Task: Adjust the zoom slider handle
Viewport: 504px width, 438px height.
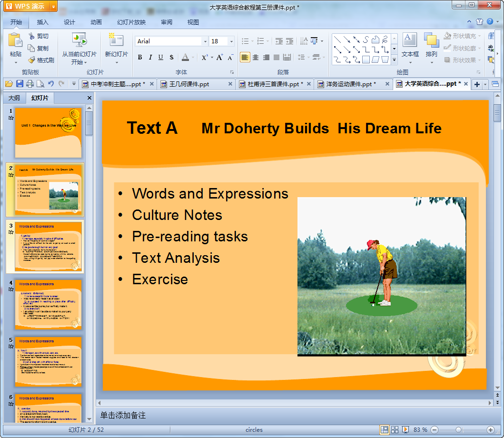Action: tap(459, 429)
